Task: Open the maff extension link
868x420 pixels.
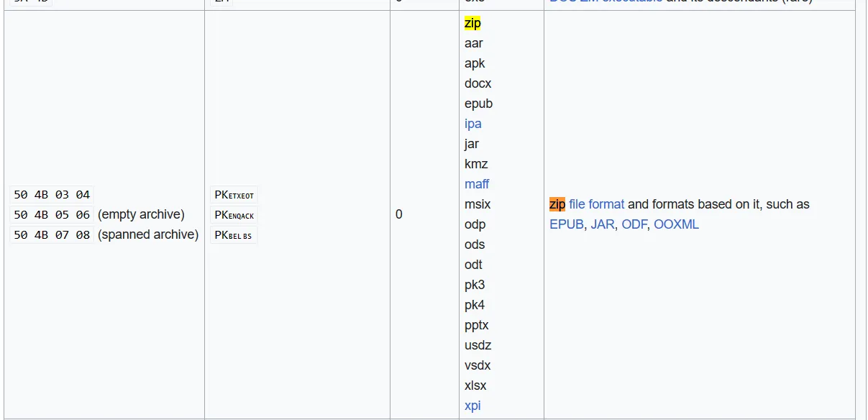Action: point(477,184)
